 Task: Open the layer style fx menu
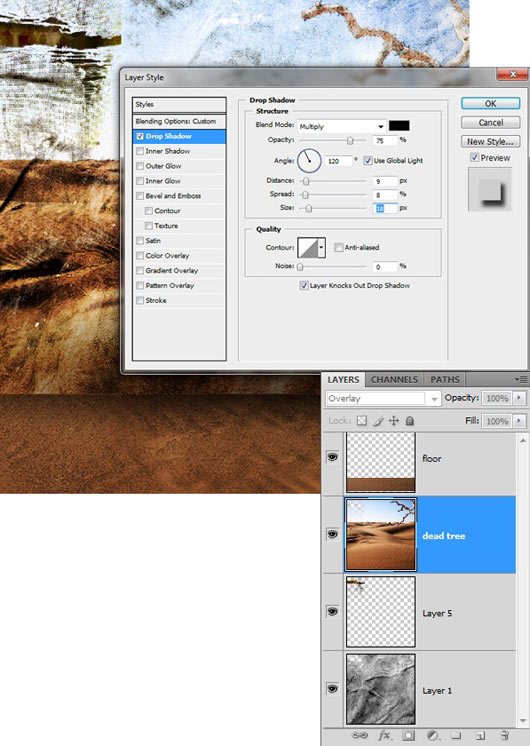(384, 735)
